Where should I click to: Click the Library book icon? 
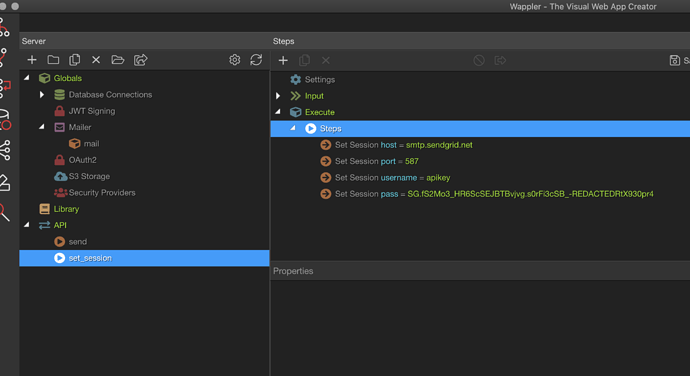point(44,209)
